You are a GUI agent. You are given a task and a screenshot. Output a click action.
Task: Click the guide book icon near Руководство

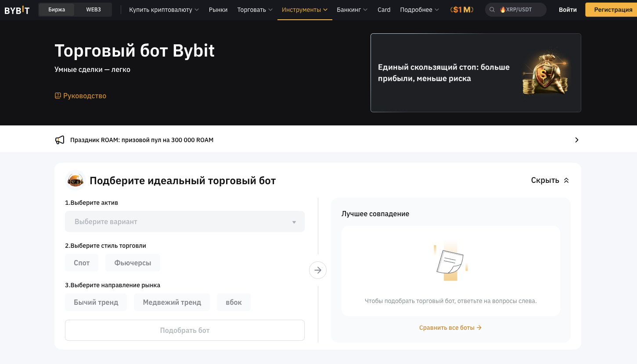point(58,96)
